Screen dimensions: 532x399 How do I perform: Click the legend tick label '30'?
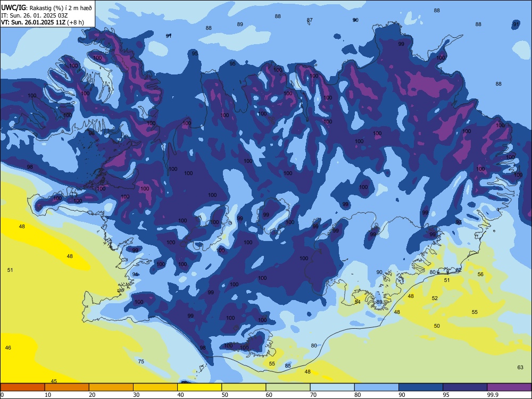pyautogui.click(x=136, y=395)
